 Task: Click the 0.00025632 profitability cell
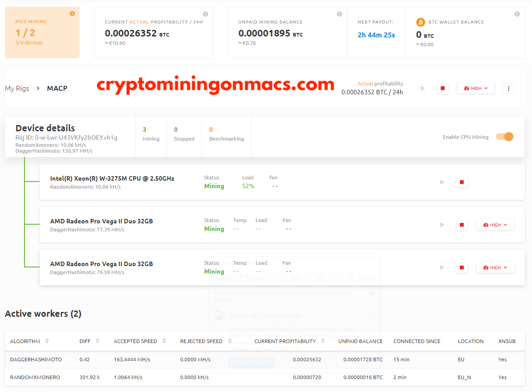pos(307,360)
